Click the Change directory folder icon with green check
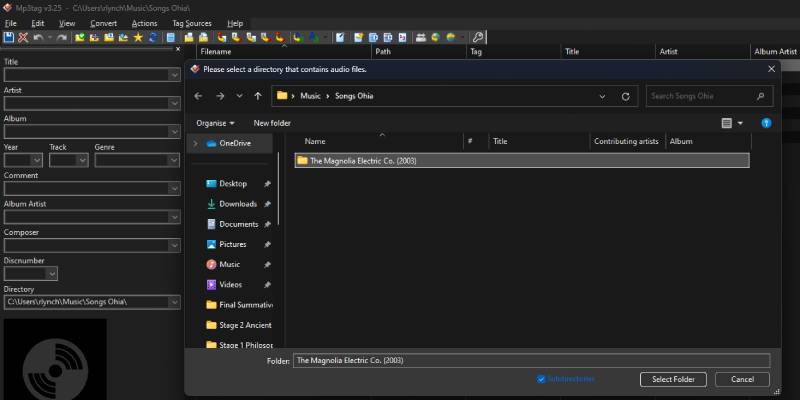800x400 pixels. tap(80, 37)
